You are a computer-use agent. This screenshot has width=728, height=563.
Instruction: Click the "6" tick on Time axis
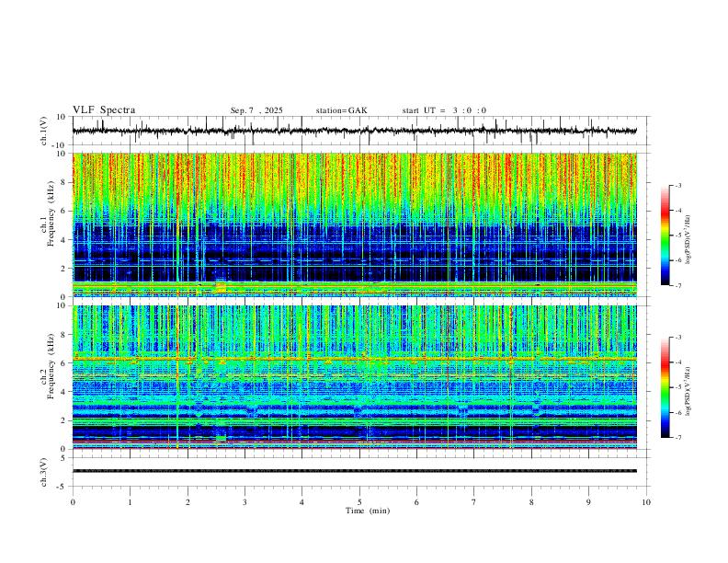[417, 502]
